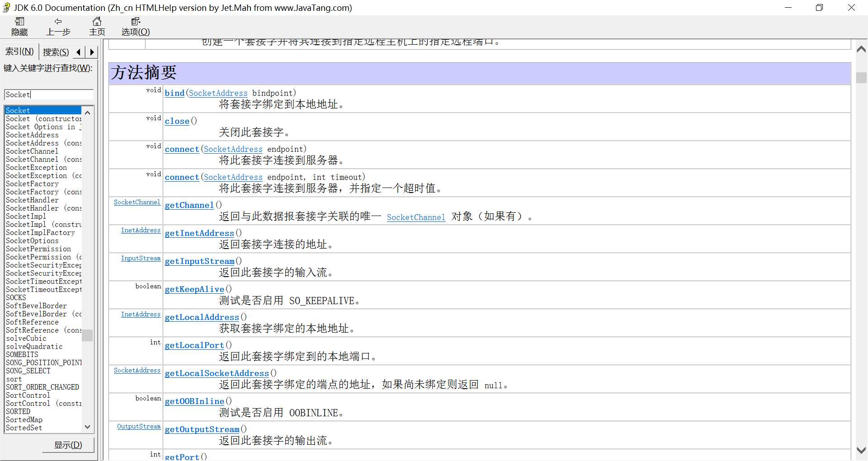Click the content pane scroll down arrow
This screenshot has height=461, width=868.
(861, 450)
